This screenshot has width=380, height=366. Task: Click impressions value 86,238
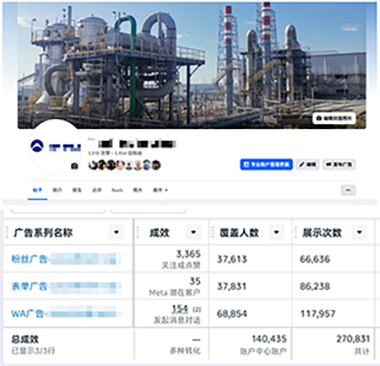click(x=315, y=286)
